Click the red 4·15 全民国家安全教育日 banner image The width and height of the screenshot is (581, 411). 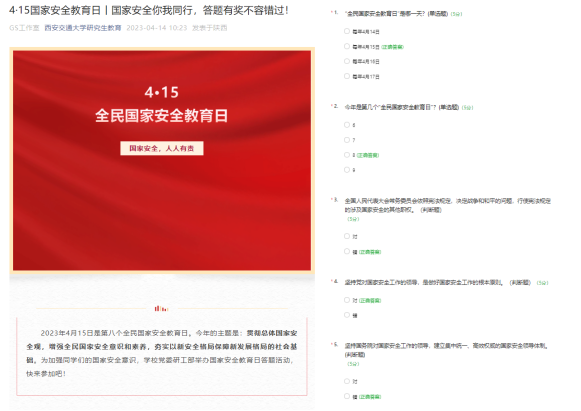[162, 160]
